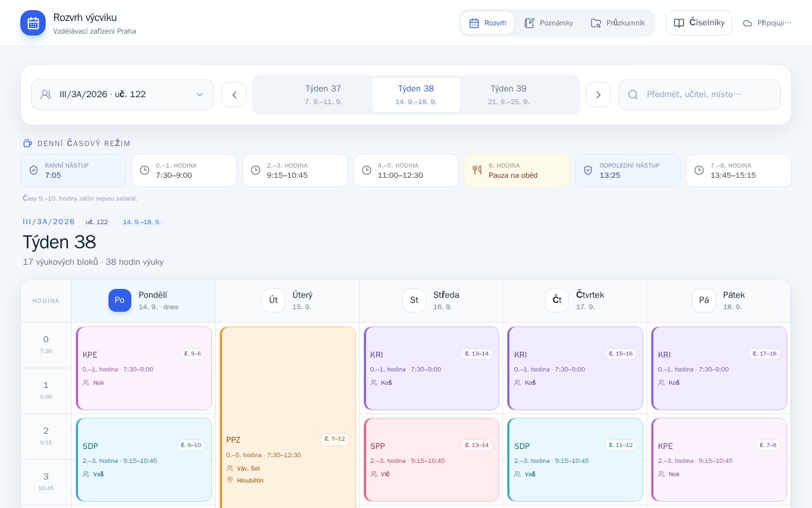Select the Čtvrtek day column header
Screen dimensions: 812x508
(x=575, y=300)
